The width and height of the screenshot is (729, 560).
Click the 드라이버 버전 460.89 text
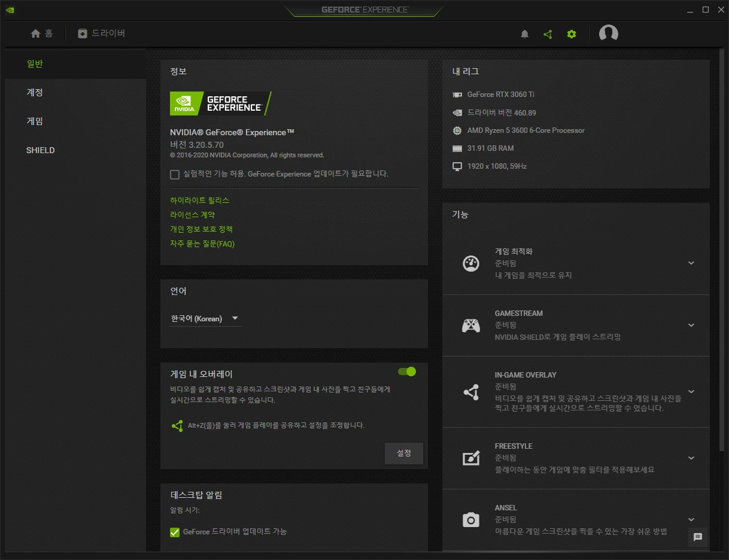(x=502, y=112)
